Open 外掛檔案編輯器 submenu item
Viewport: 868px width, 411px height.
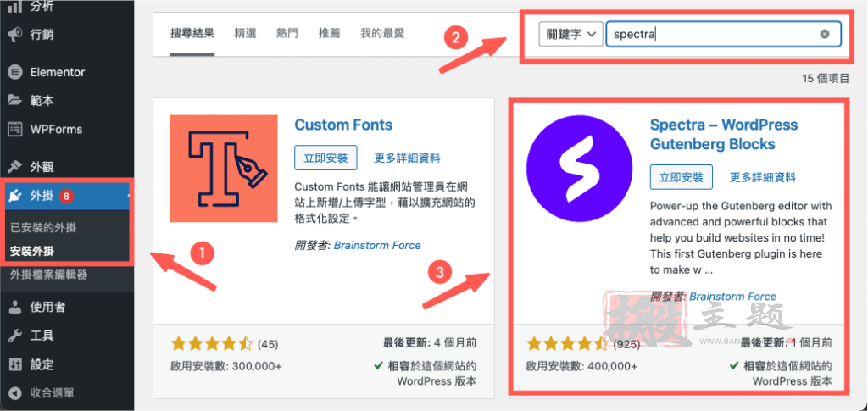click(x=48, y=275)
